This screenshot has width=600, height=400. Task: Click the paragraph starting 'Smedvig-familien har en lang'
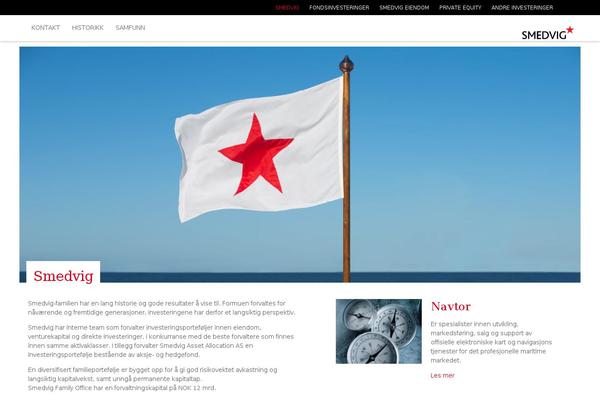pyautogui.click(x=161, y=308)
